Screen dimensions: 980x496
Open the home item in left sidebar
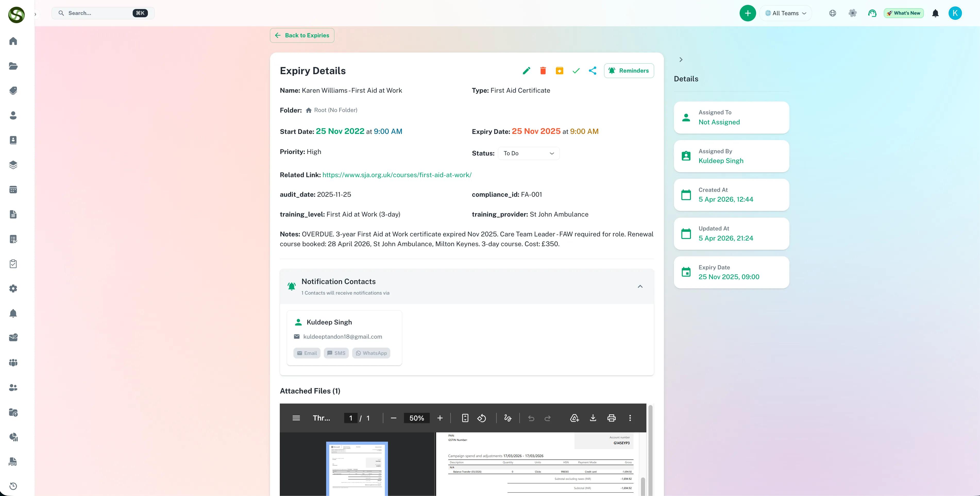coord(13,41)
